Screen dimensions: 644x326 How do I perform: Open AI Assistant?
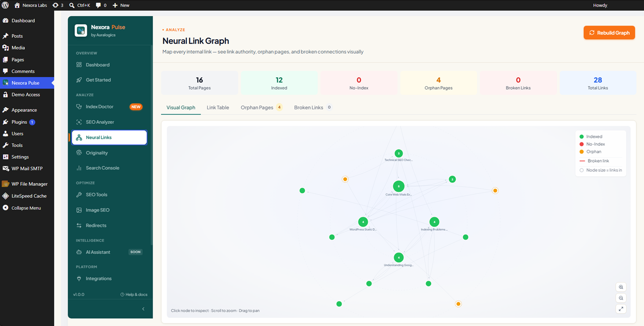pos(109,252)
